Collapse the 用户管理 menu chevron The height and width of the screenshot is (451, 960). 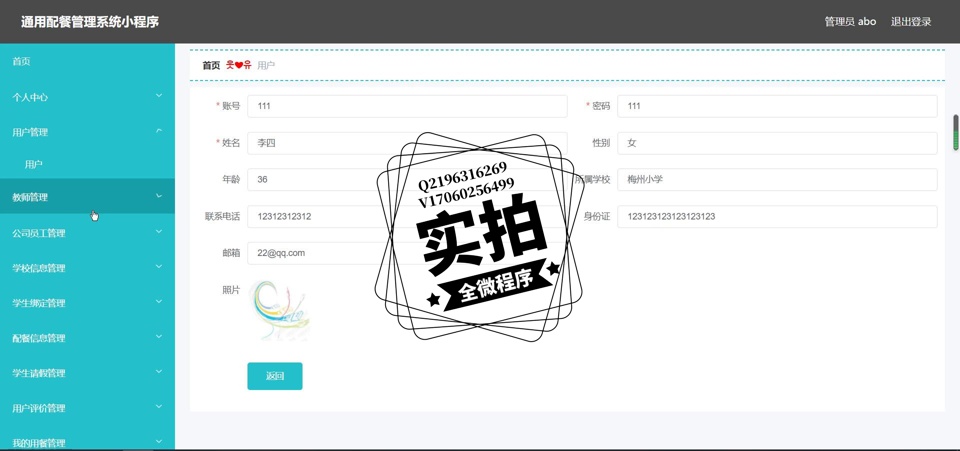point(159,131)
